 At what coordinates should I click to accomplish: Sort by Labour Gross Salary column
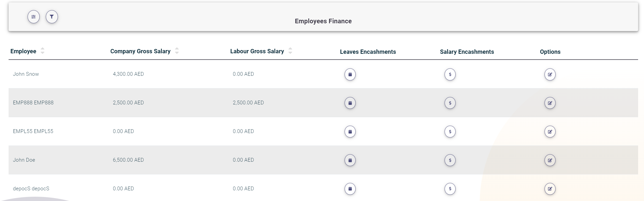click(x=290, y=51)
